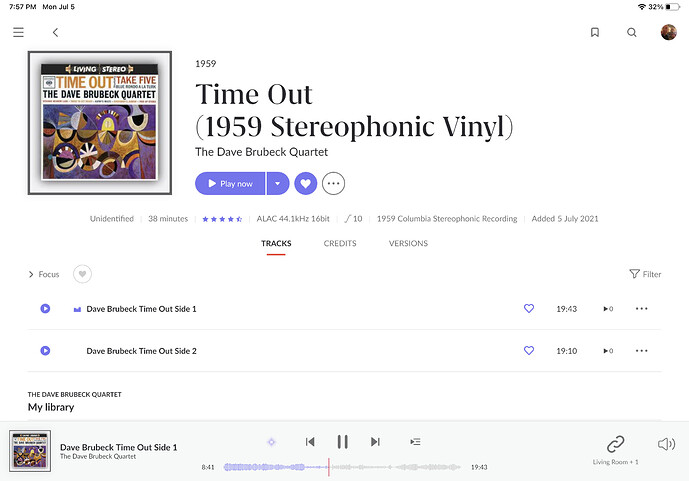Image resolution: width=689 pixels, height=481 pixels.
Task: Switch to the Credits tab
Action: point(340,243)
